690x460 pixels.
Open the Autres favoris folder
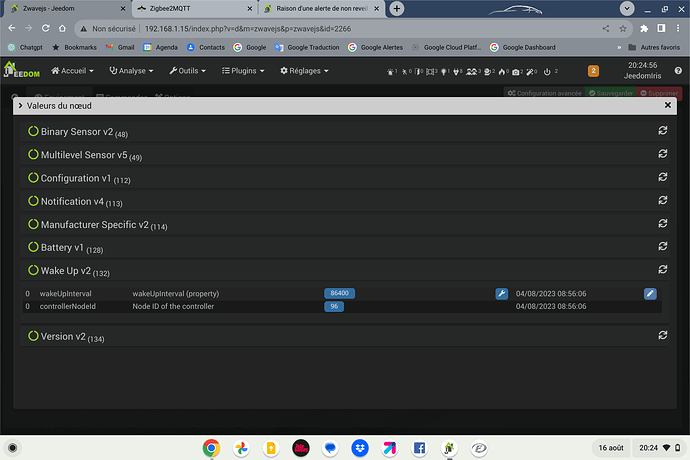pyautogui.click(x=654, y=48)
